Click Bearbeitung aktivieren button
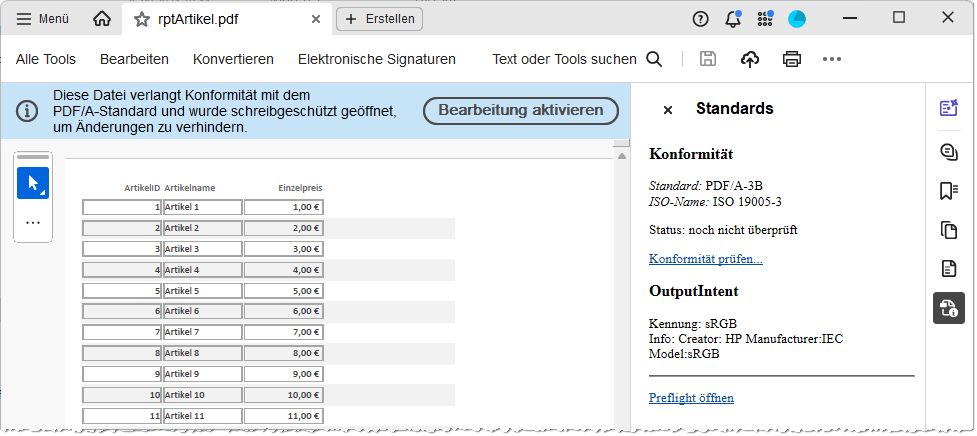 pos(521,111)
